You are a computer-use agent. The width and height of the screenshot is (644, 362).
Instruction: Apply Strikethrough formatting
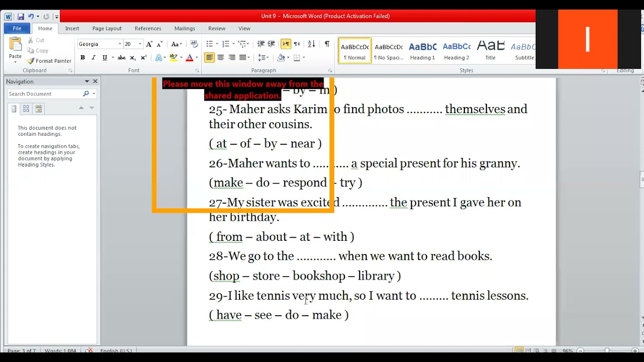(121, 58)
